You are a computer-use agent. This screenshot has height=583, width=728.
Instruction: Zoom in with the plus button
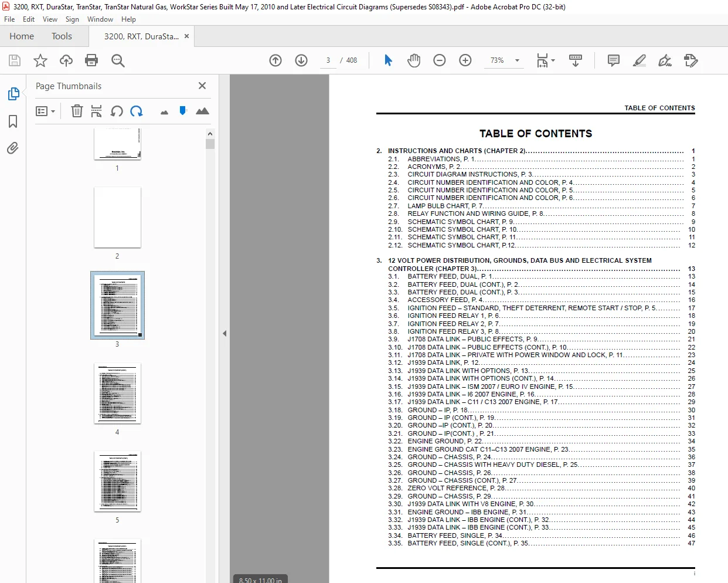point(465,60)
